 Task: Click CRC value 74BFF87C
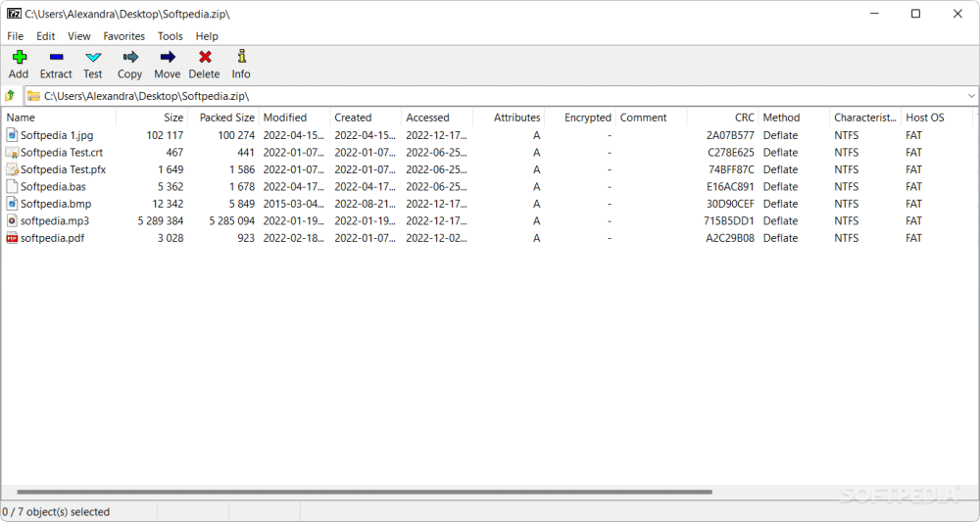pos(731,169)
